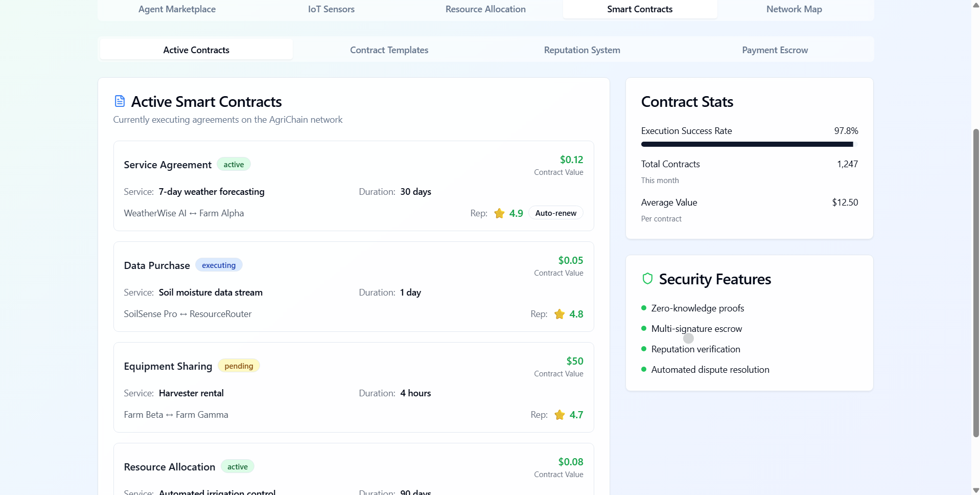
Task: Click the AgriChain network subtitle text
Action: (x=228, y=120)
